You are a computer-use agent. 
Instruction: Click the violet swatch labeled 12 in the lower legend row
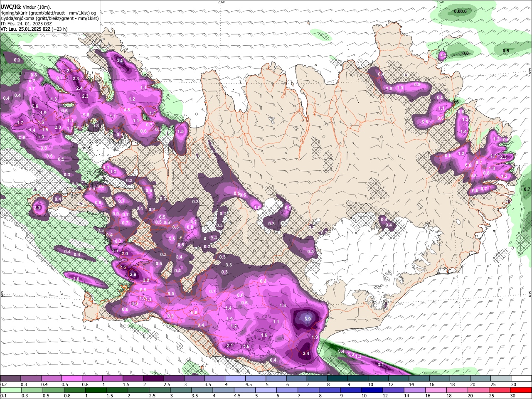tap(393, 390)
